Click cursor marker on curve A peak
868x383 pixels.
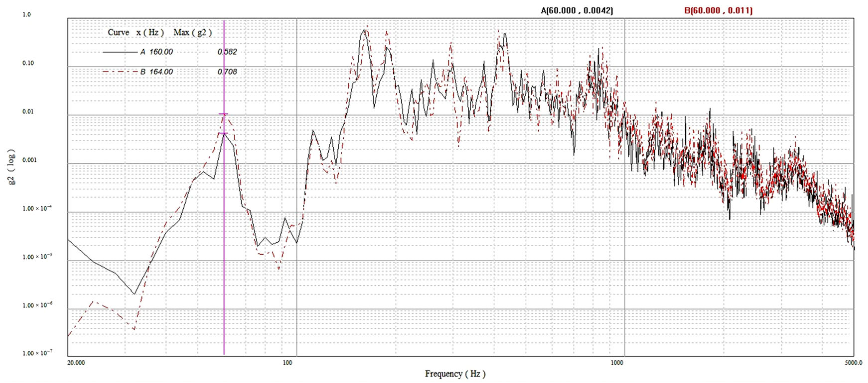223,133
